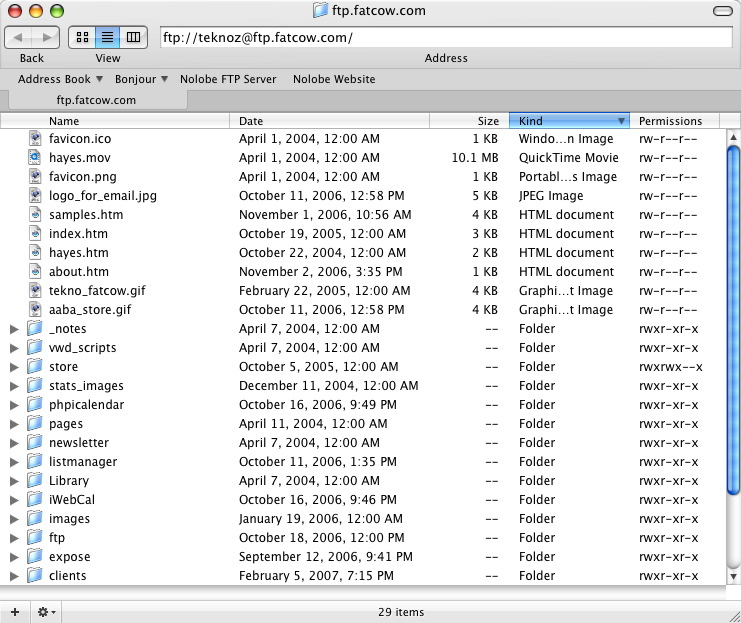Click the favicon.ico file icon
This screenshot has height=623, width=741.
point(35,138)
